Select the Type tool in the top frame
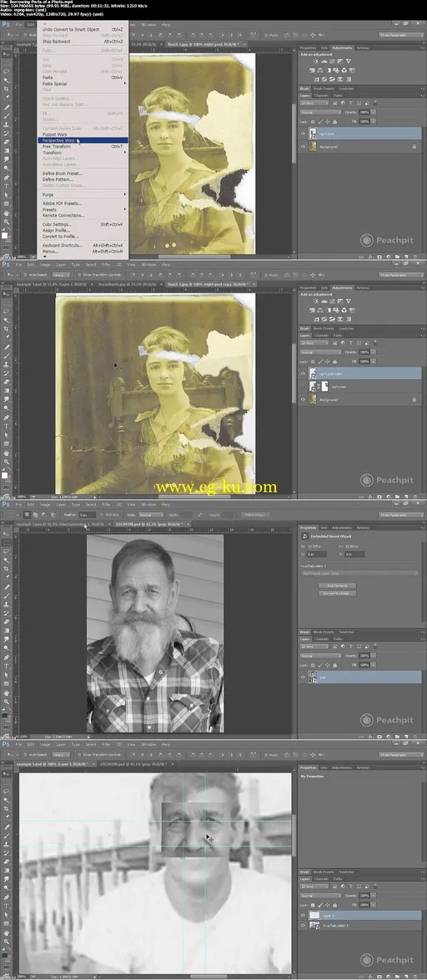This screenshot has height=980, width=427. click(6, 187)
